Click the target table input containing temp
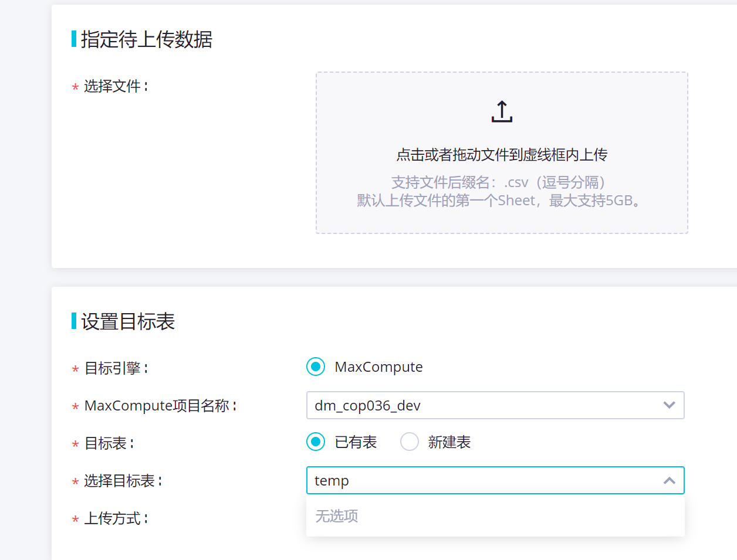Viewport: 737px width, 560px height. click(x=495, y=480)
